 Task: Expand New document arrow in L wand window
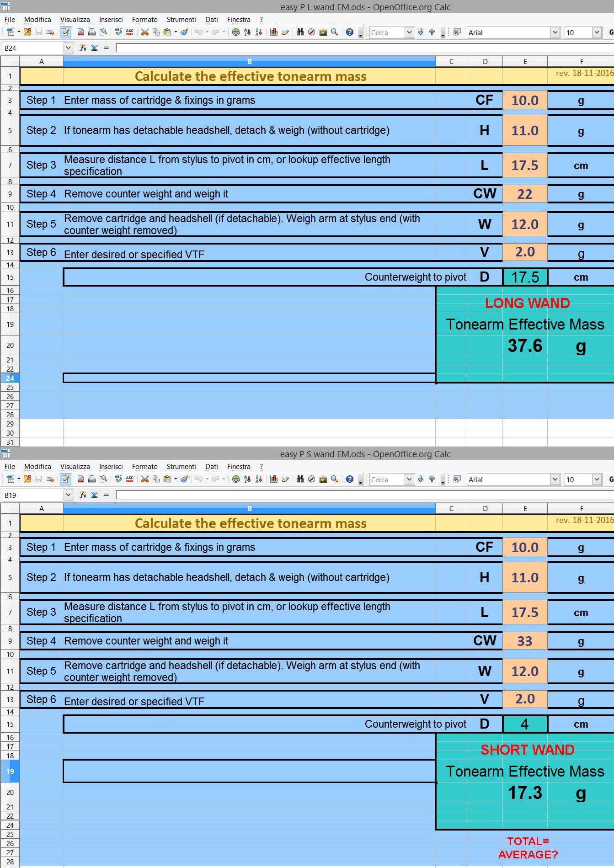point(19,32)
